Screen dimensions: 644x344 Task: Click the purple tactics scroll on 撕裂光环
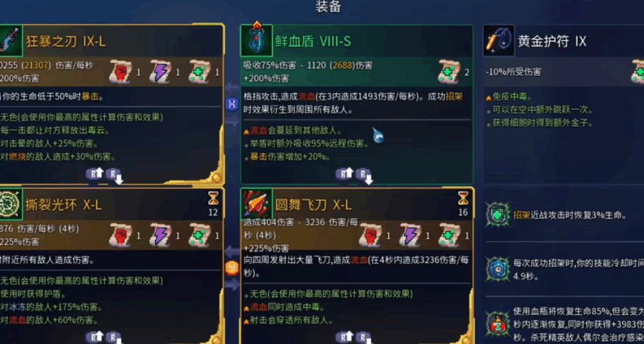[160, 236]
